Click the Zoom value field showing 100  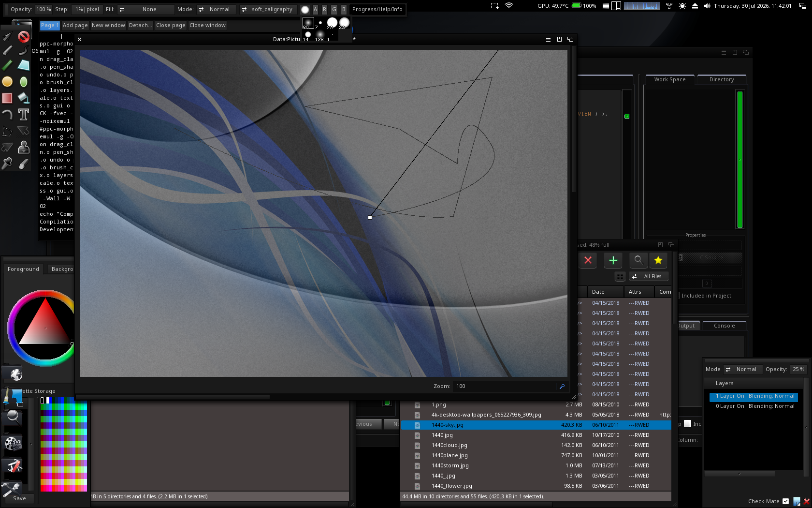(x=504, y=386)
